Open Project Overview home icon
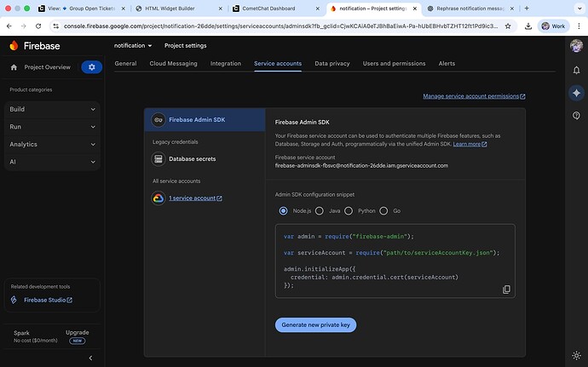Viewport: 588px width, 367px height. point(14,67)
